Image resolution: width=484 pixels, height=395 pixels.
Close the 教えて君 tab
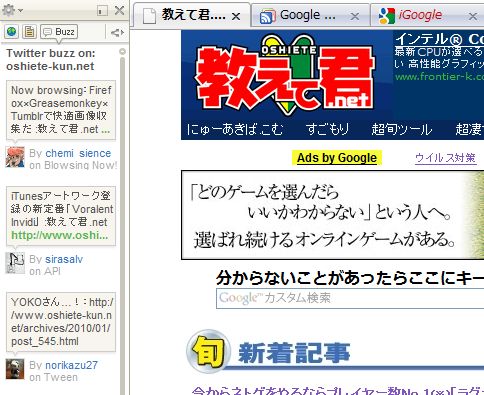click(236, 16)
